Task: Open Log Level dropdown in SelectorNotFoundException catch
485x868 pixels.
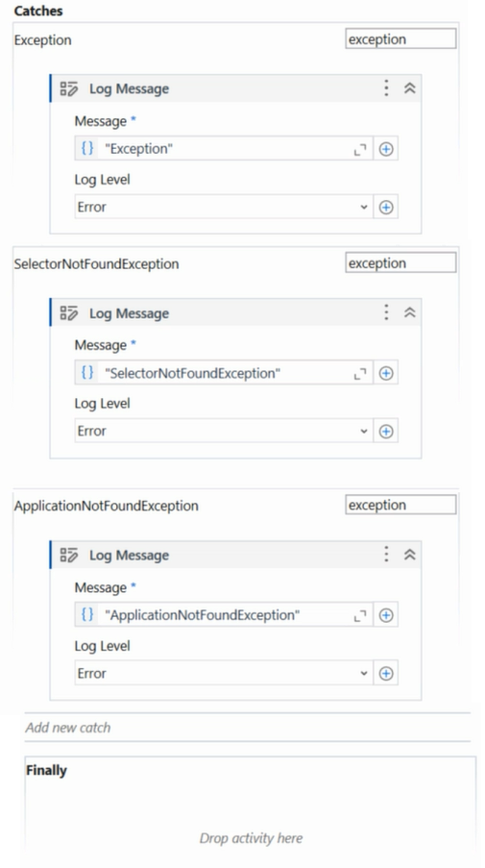Action: tap(224, 431)
